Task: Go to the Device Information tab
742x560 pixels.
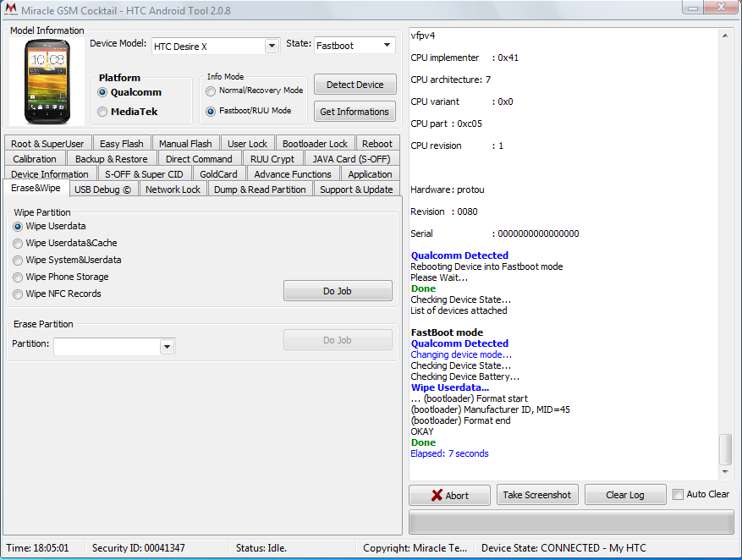Action: pyautogui.click(x=50, y=173)
